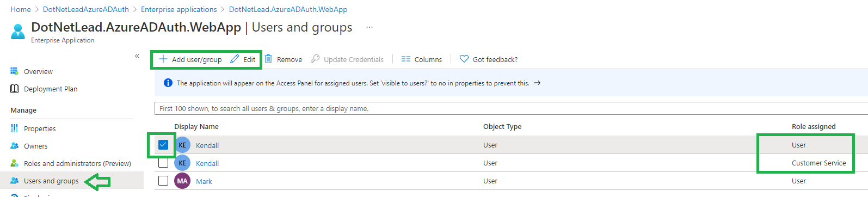
Task: Collapse the sidebar with double chevron
Action: (137, 56)
